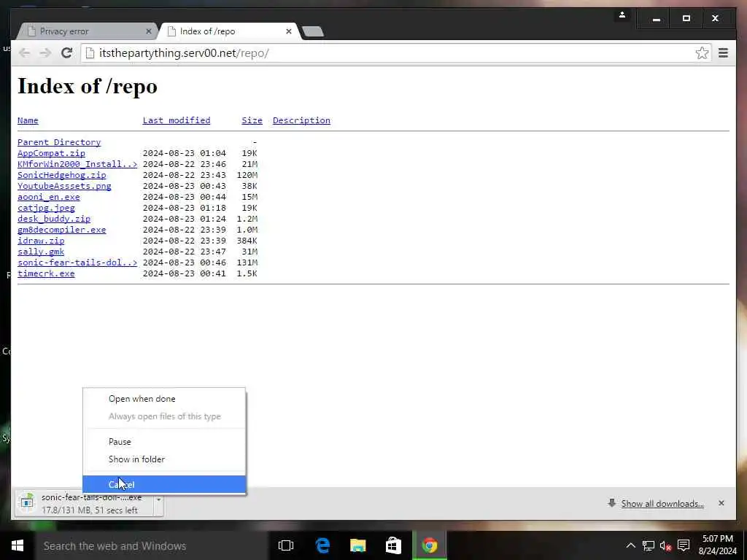Download sally.gmk
Viewport: 747px width, 560px height.
[41, 252]
